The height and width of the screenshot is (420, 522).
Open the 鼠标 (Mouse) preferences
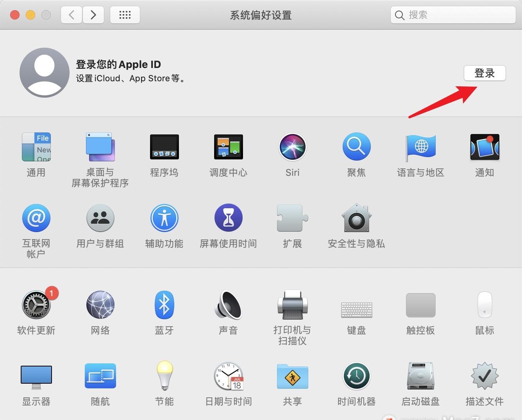coord(484,305)
